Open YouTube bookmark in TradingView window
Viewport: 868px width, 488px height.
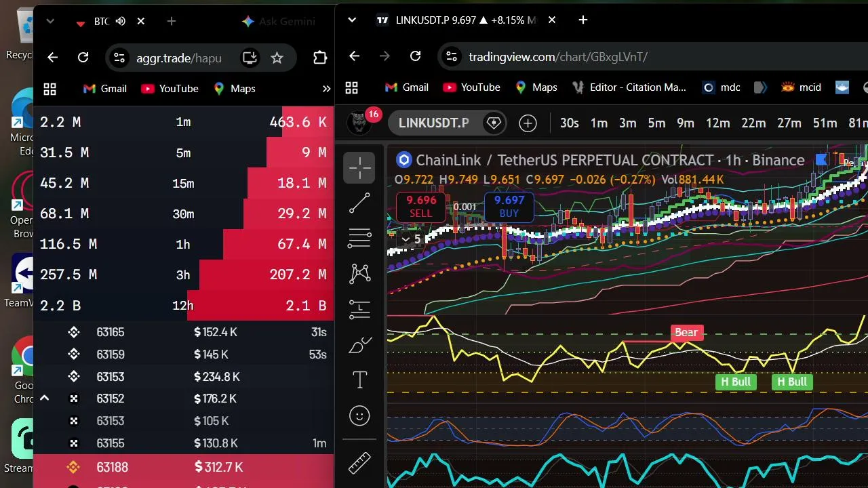[471, 87]
